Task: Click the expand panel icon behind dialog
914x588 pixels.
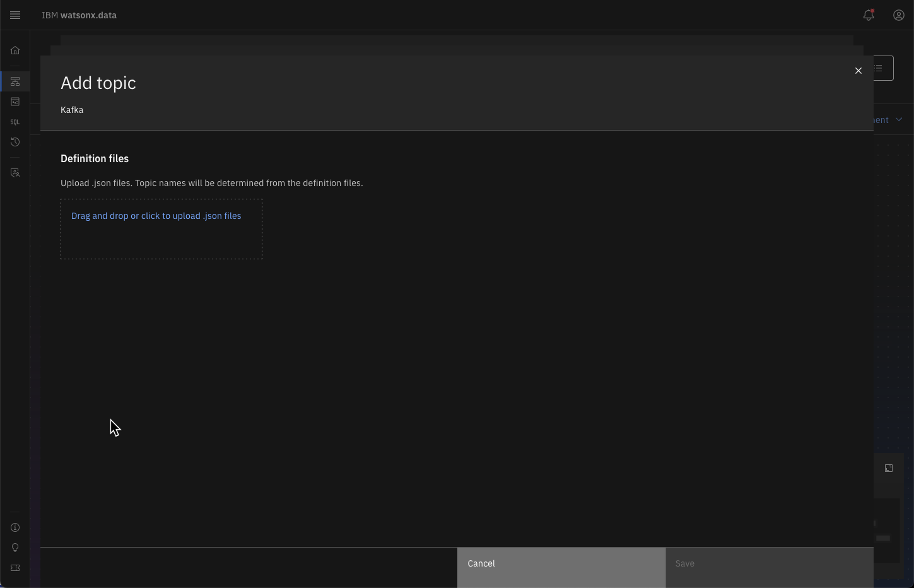Action: click(x=889, y=468)
